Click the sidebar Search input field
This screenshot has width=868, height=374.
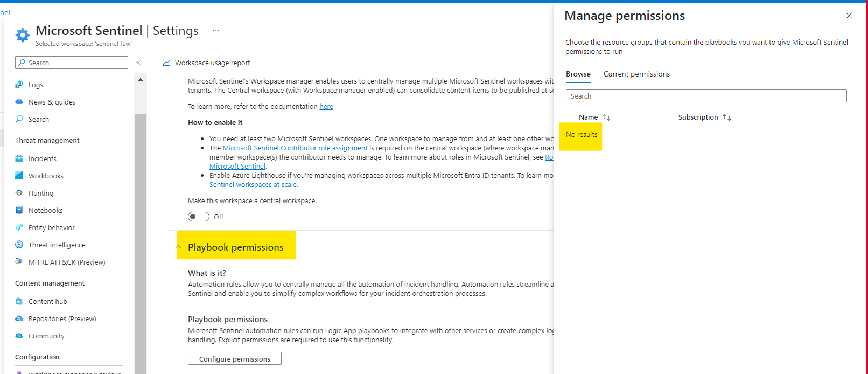(72, 63)
